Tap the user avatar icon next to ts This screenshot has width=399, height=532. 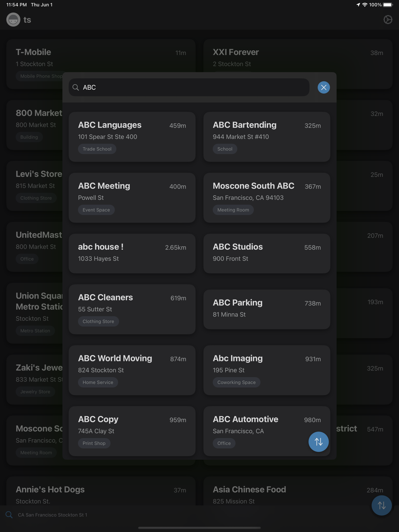13,20
